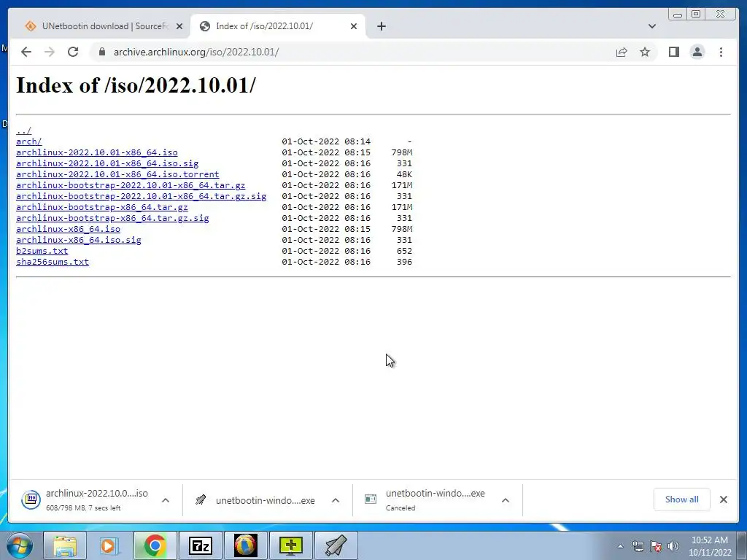Open the Chrome profile menu
The width and height of the screenshot is (747, 560).
[x=697, y=52]
